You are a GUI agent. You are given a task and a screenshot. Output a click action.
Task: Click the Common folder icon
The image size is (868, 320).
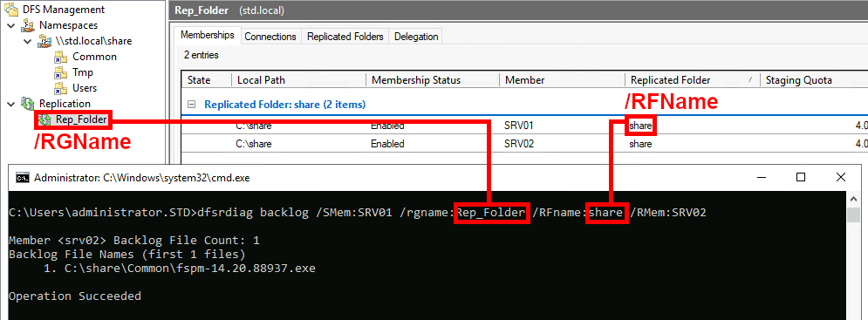point(60,57)
